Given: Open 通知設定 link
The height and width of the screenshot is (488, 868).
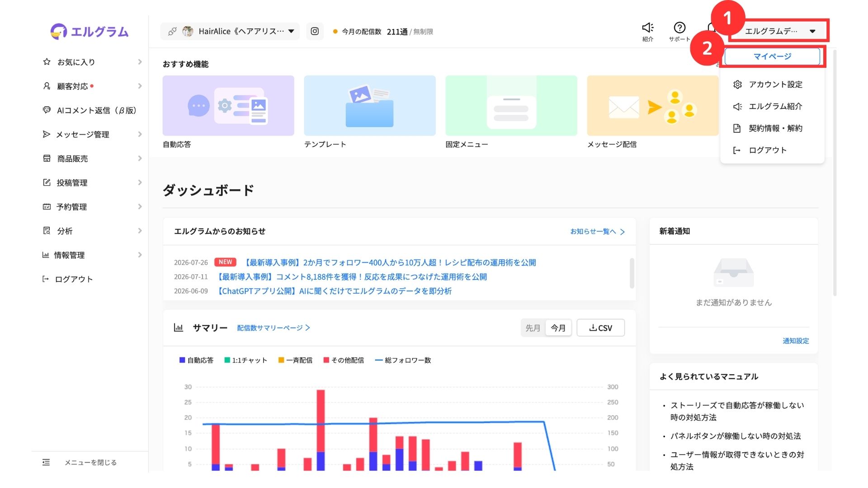Looking at the screenshot, I should pos(796,341).
